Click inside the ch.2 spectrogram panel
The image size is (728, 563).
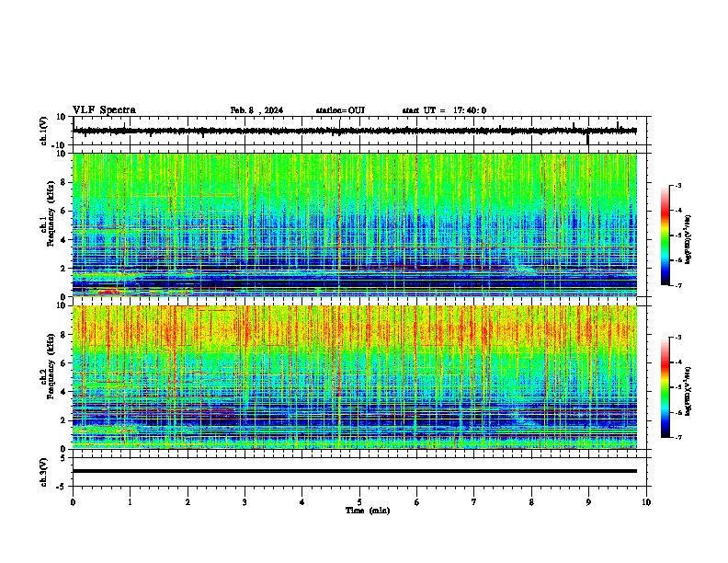(x=354, y=377)
